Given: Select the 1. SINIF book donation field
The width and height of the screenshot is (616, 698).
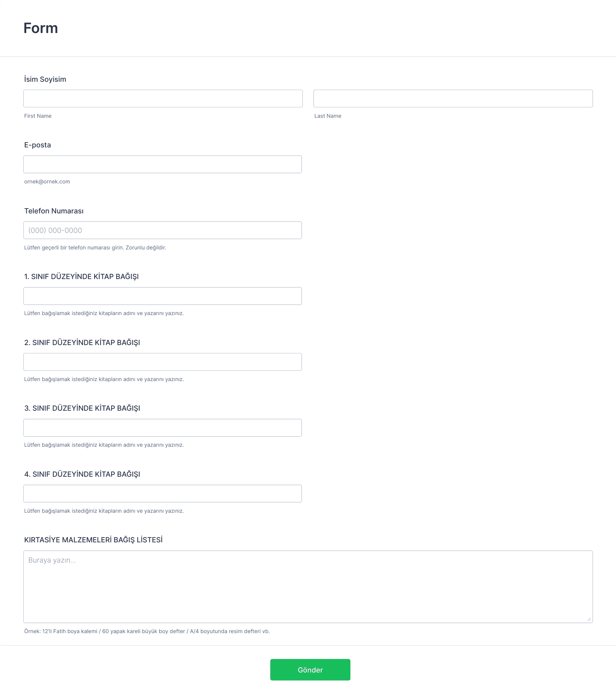Looking at the screenshot, I should point(162,296).
